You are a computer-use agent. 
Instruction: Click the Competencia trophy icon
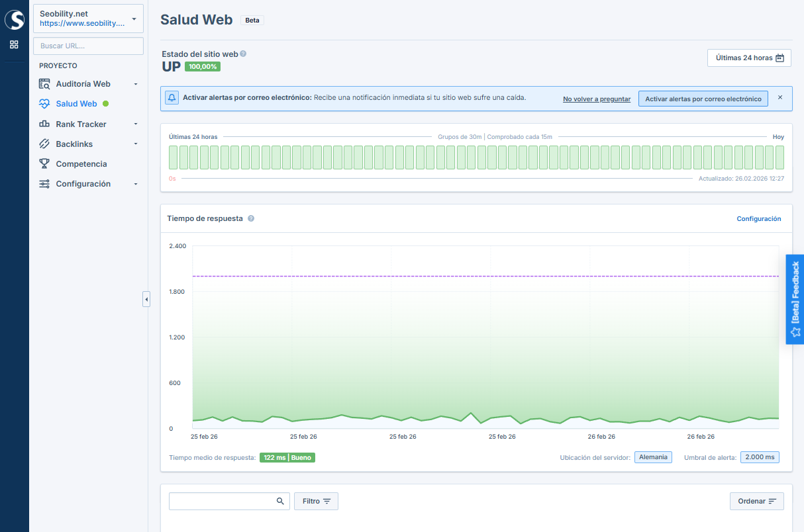coord(44,164)
